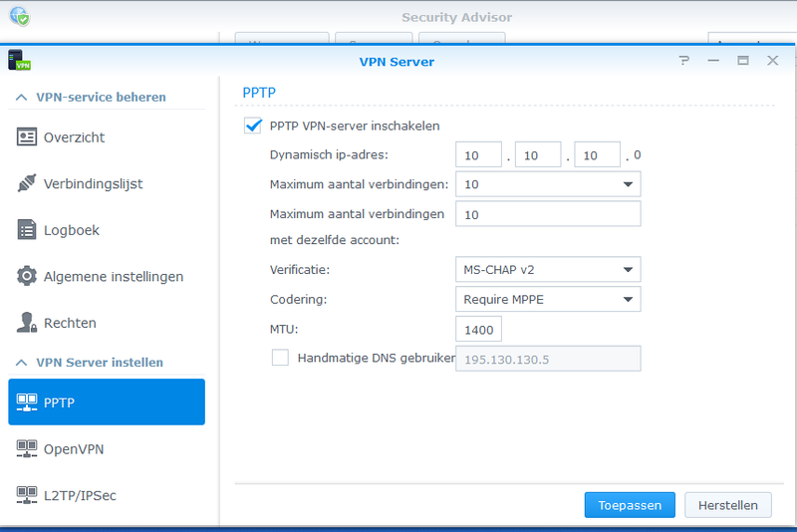797x532 pixels.
Task: Click the Verbindingslijst plug icon
Action: 27,184
